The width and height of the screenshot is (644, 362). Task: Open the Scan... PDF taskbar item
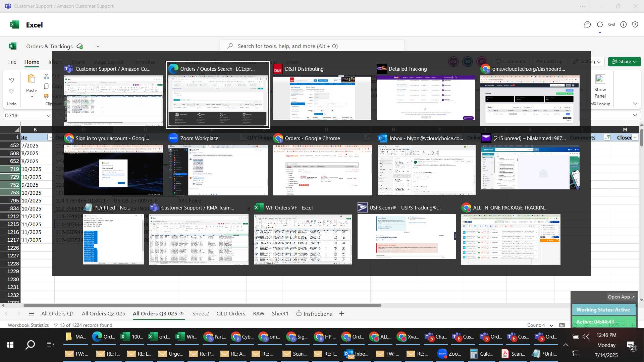513,354
